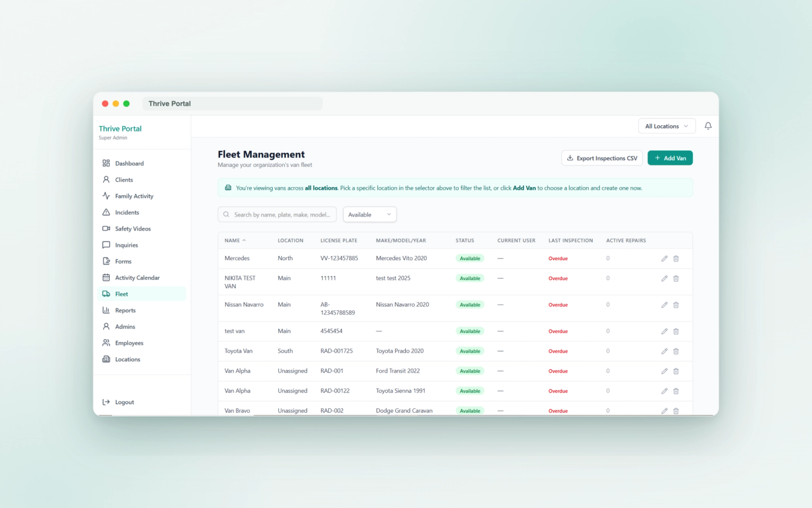
Task: Delete the Mercedes van with trash icon
Action: click(x=676, y=259)
